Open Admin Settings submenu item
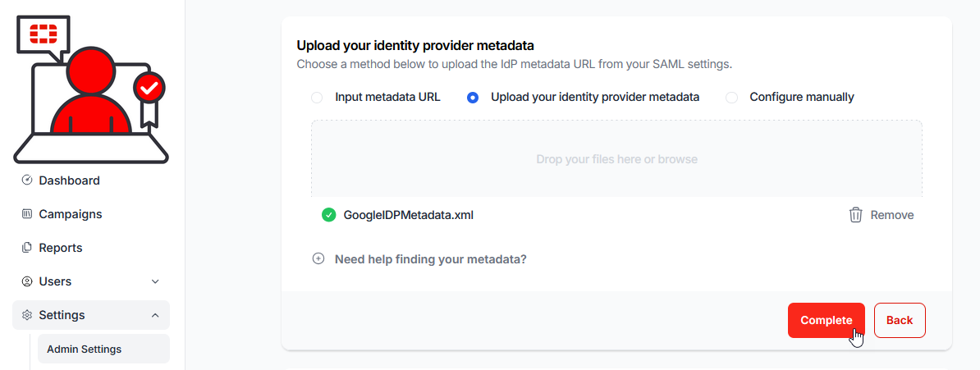This screenshot has height=370, width=980. (84, 349)
